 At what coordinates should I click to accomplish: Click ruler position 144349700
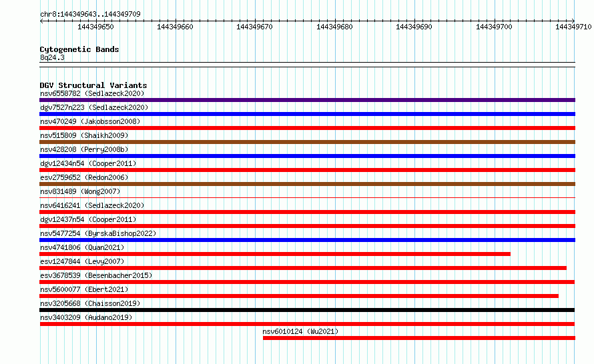(x=494, y=27)
